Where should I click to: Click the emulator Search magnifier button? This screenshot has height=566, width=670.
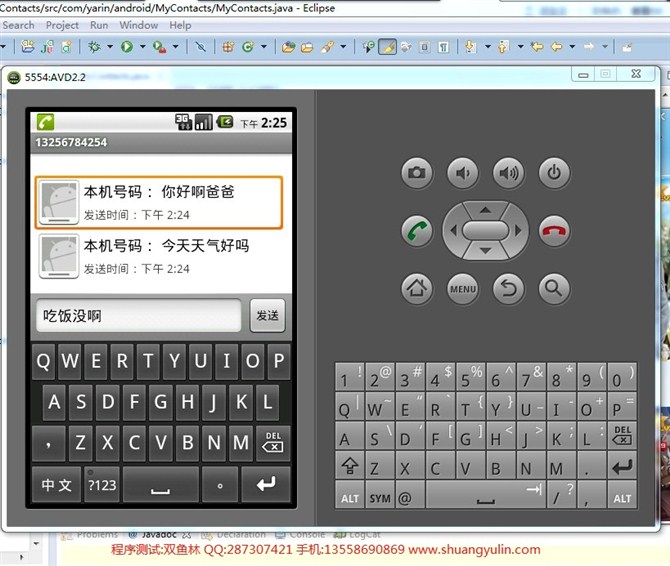coord(554,289)
